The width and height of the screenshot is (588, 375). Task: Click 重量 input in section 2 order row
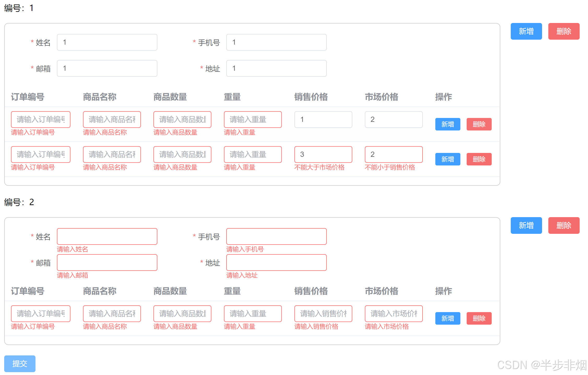tap(253, 314)
